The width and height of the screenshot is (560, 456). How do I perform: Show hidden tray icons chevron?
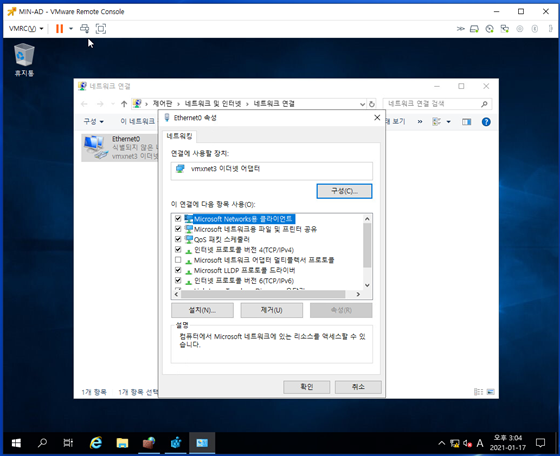coord(442,443)
